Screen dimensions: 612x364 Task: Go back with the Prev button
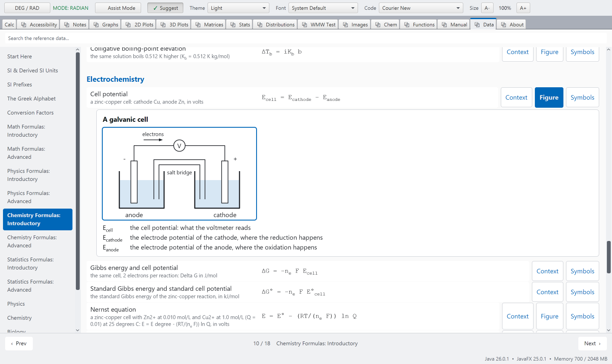[19, 344]
